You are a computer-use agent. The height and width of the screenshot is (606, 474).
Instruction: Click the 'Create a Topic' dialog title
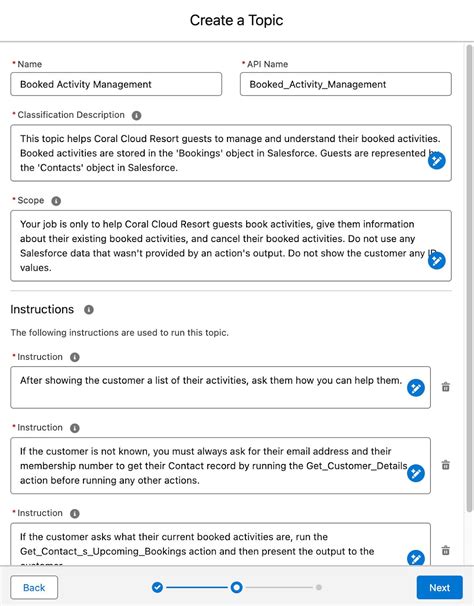(237, 20)
